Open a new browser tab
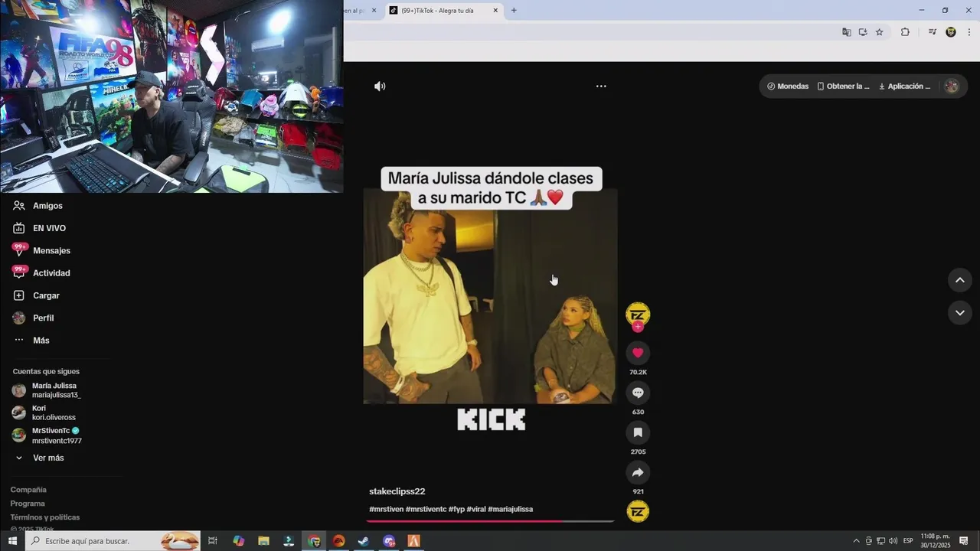Image resolution: width=980 pixels, height=551 pixels. coord(514,11)
